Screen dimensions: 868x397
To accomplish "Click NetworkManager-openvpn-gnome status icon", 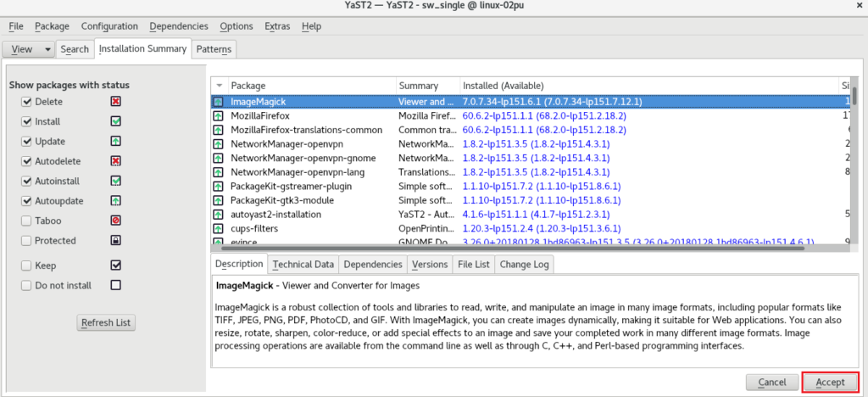I will point(219,159).
